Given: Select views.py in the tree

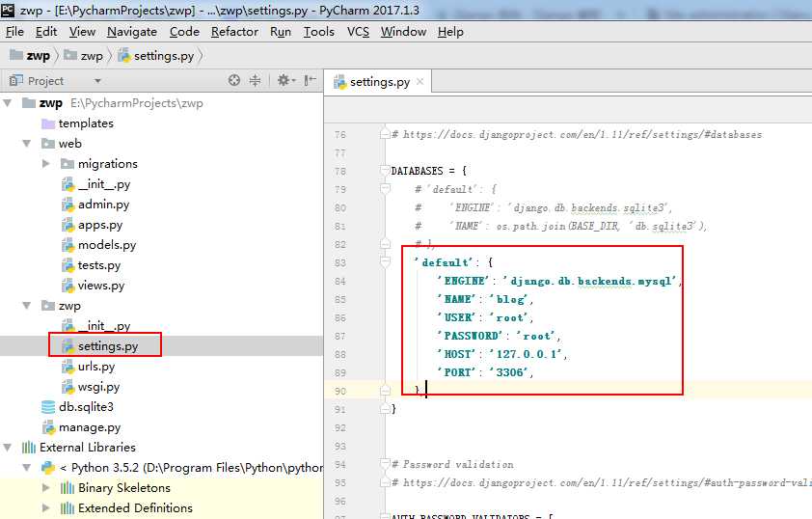Looking at the screenshot, I should 94,286.
